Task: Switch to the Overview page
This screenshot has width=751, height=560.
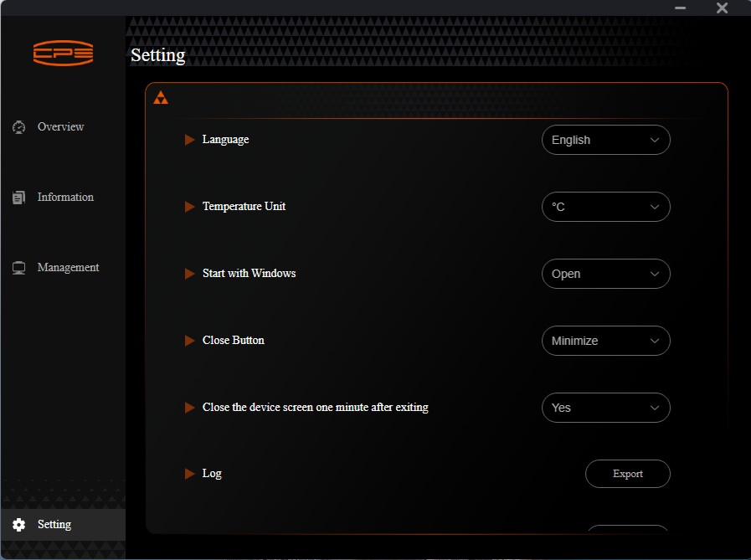Action: point(60,127)
